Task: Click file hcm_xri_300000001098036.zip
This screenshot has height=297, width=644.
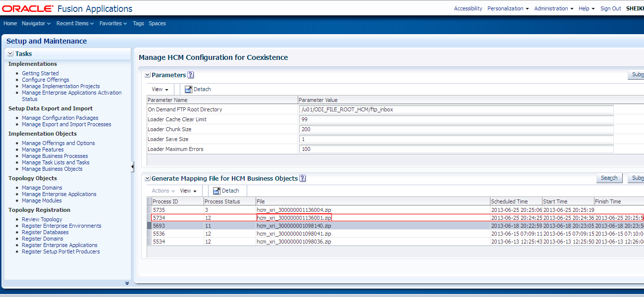Action: [294, 242]
